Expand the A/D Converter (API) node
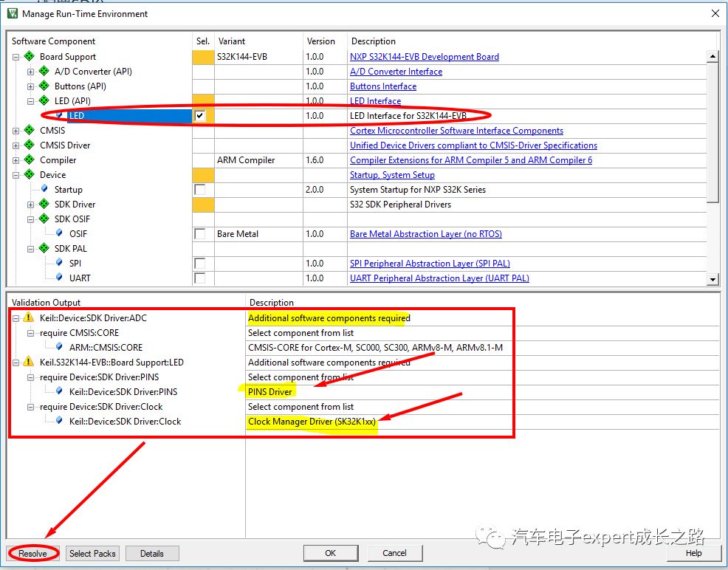Screen dimensions: 728x570 click(31, 72)
